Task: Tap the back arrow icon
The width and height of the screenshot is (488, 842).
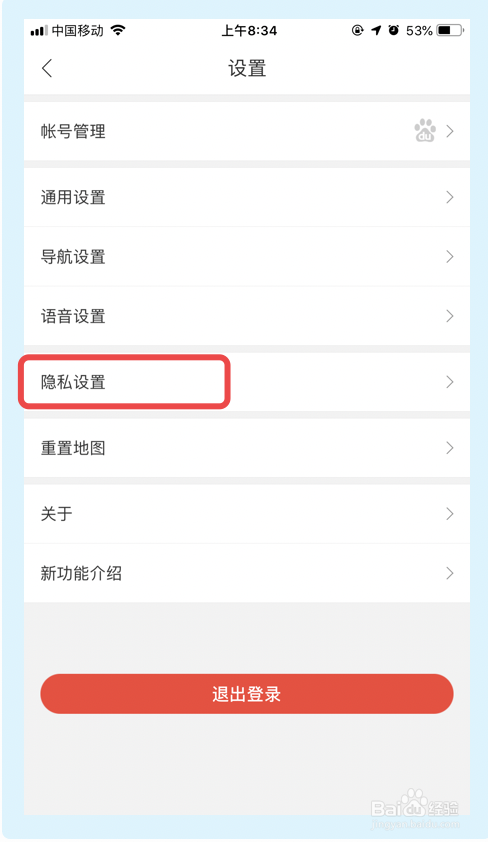Action: [47, 68]
